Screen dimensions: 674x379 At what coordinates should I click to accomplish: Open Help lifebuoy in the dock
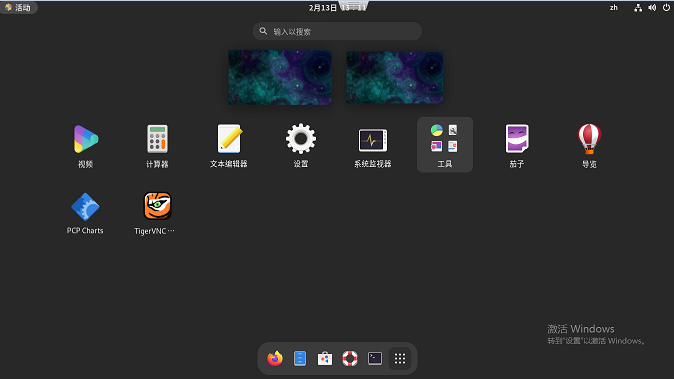point(350,358)
